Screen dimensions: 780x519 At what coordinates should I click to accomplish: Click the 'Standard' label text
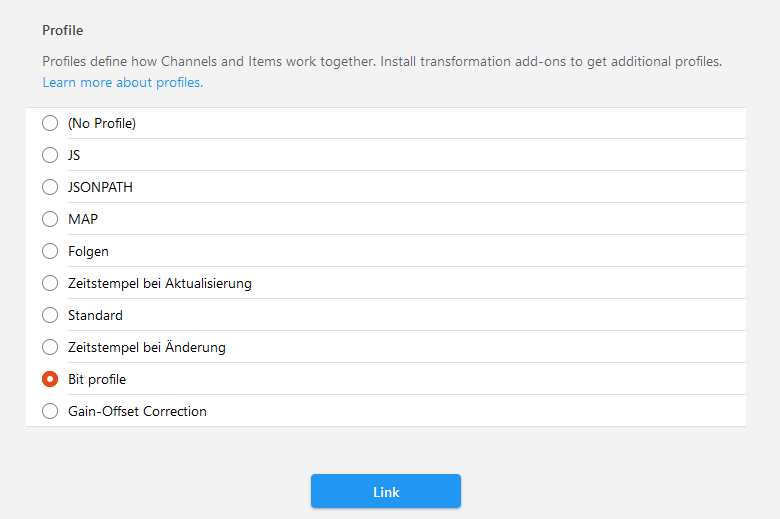95,315
